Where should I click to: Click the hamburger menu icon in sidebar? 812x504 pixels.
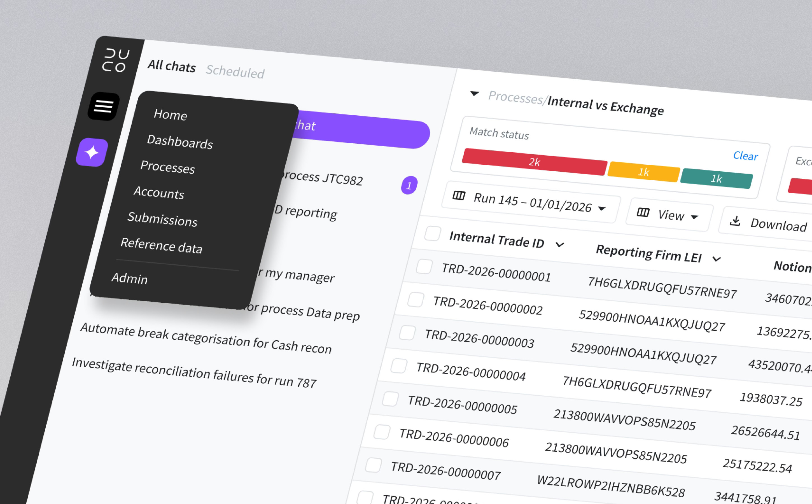[104, 106]
